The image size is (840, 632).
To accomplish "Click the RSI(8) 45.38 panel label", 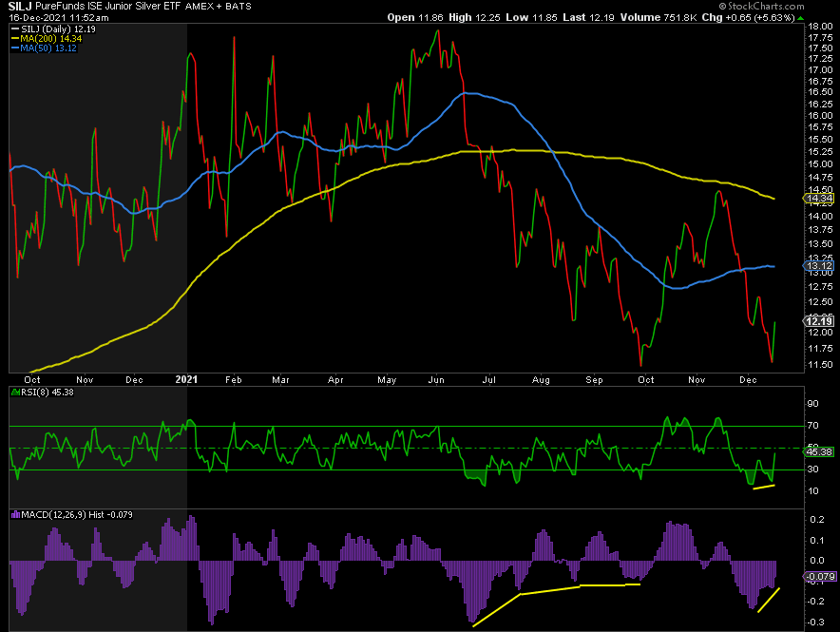I will pos(43,393).
